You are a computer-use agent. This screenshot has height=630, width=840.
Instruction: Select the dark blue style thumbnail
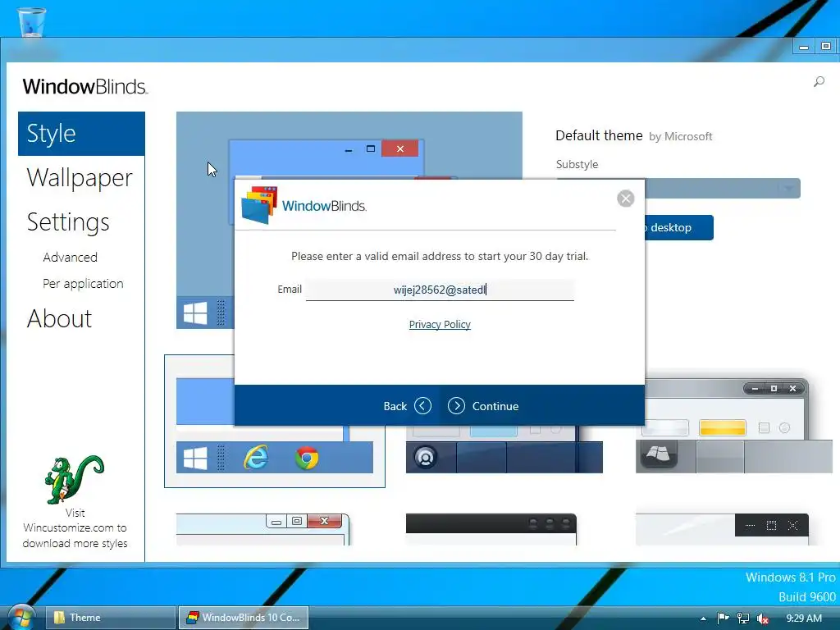(504, 450)
